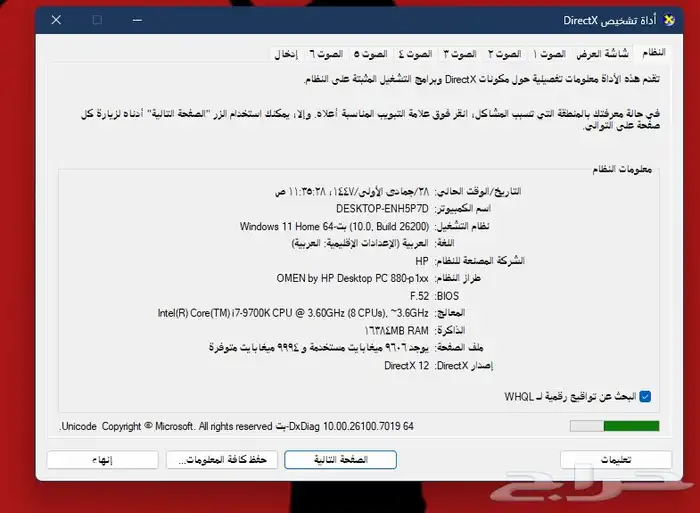Open the الصوت ٦ tab
Image resolution: width=700 pixels, height=513 pixels.
(326, 54)
